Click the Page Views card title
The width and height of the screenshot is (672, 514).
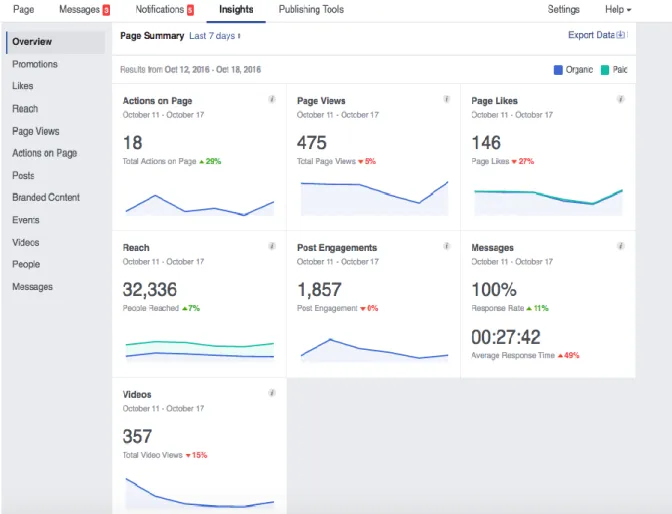321,101
